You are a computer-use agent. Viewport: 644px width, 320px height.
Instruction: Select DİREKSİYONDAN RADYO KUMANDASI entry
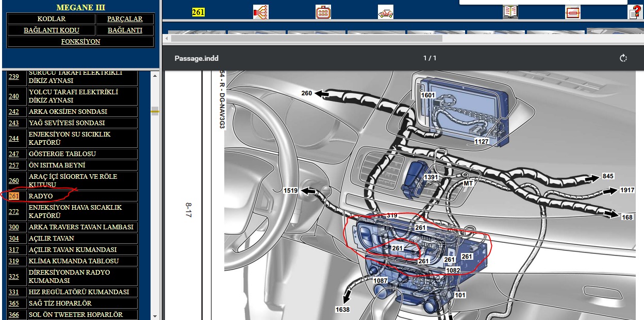pos(70,277)
